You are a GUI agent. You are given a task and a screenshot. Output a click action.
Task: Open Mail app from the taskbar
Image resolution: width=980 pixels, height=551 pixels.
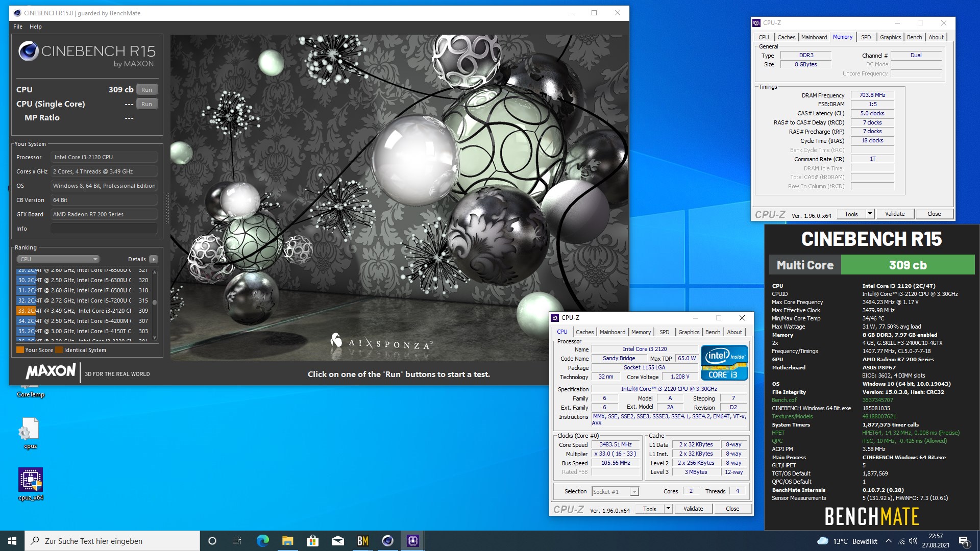click(x=337, y=541)
